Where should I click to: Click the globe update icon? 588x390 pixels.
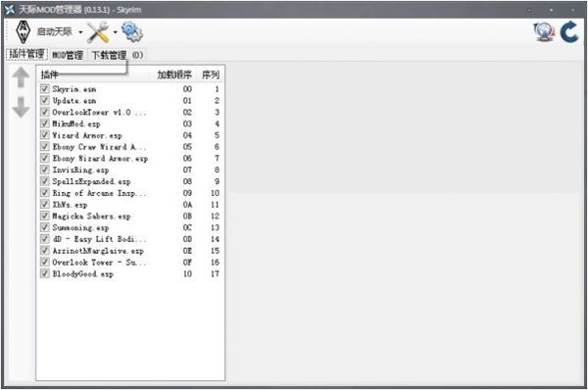(x=544, y=32)
